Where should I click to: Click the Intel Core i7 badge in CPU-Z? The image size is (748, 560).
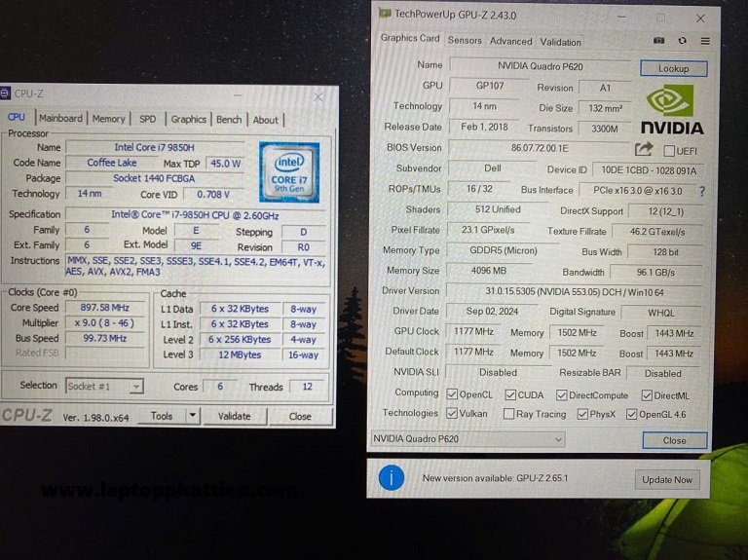pos(289,172)
